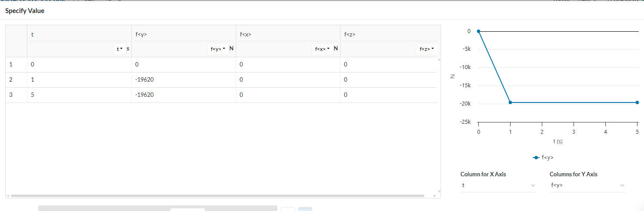Toggle the f<y> series in chart legend
644x211 pixels.
pyautogui.click(x=543, y=157)
